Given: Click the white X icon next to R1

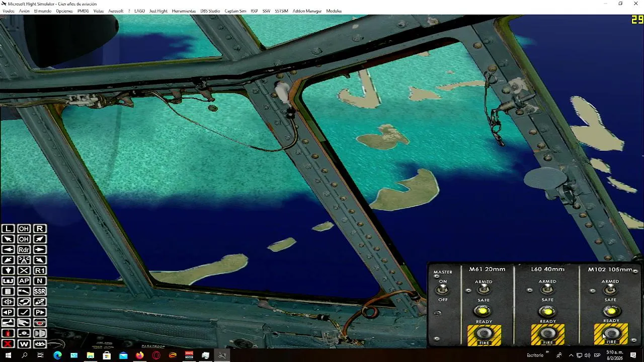Looking at the screenshot, I should [x=24, y=270].
